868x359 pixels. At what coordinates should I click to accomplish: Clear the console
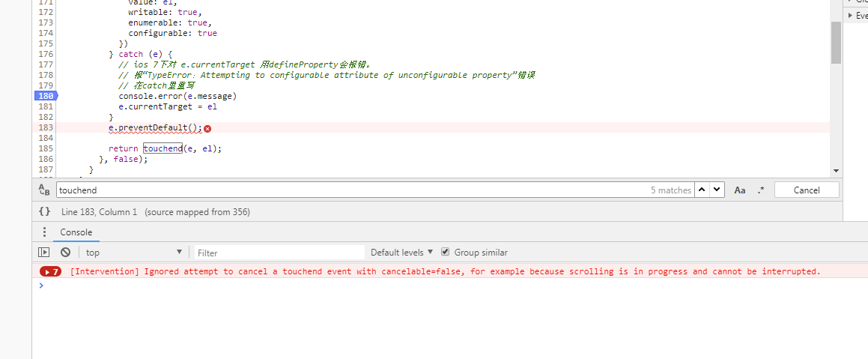(x=65, y=252)
